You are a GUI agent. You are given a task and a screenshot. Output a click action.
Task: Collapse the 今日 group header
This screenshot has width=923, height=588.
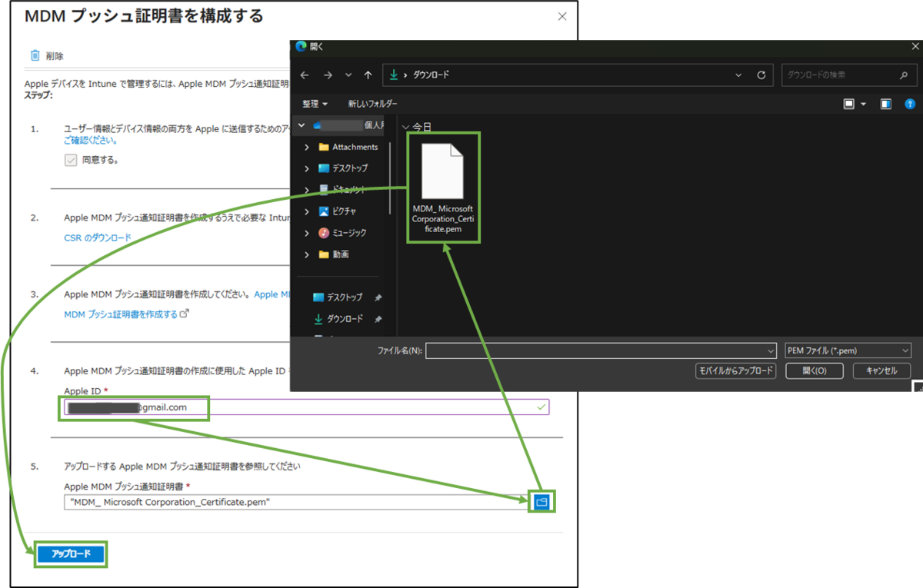tap(406, 126)
